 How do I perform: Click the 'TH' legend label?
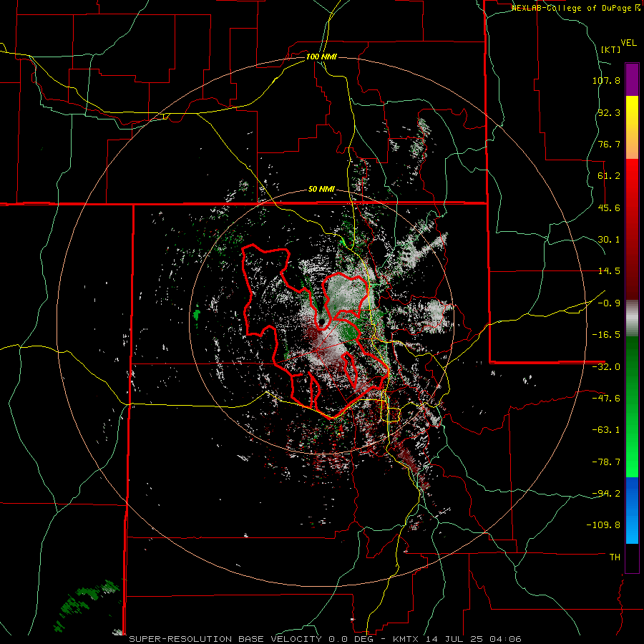615,557
